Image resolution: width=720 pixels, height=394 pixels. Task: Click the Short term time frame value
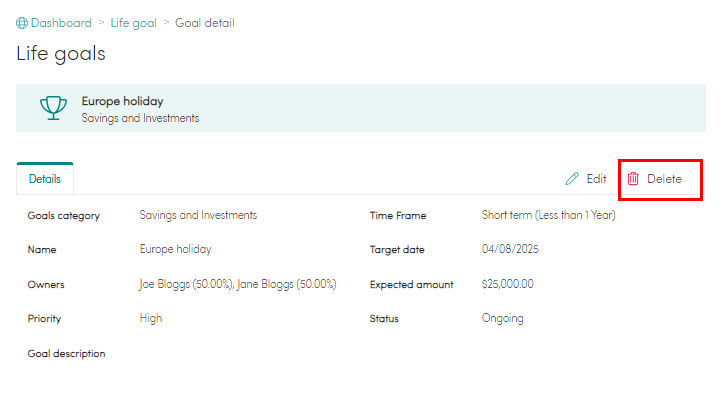549,215
